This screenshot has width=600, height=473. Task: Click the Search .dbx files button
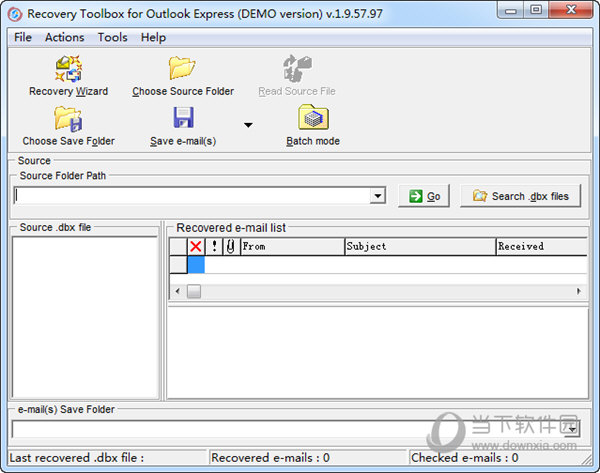click(520, 196)
